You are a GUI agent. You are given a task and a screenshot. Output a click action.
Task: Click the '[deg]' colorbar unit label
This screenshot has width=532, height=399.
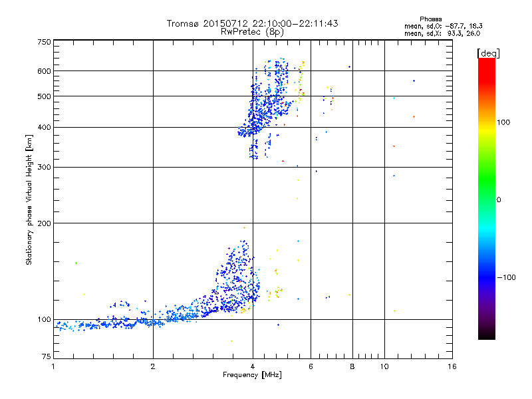[488, 53]
